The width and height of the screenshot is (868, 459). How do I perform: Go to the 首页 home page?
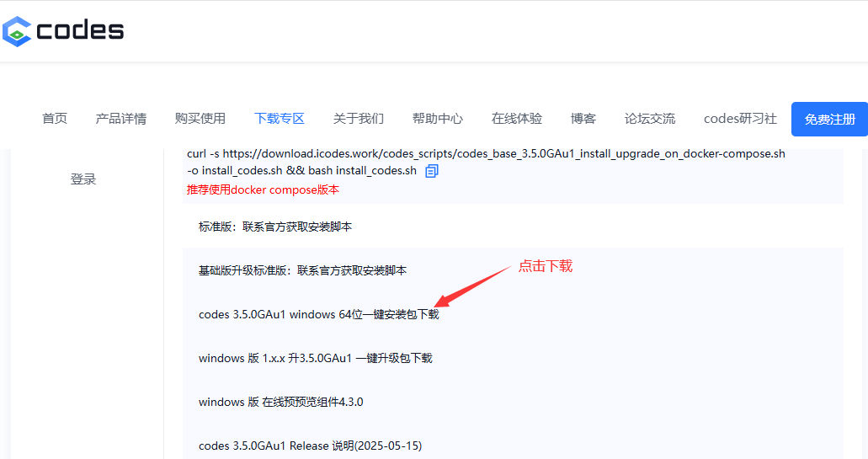pyautogui.click(x=55, y=119)
